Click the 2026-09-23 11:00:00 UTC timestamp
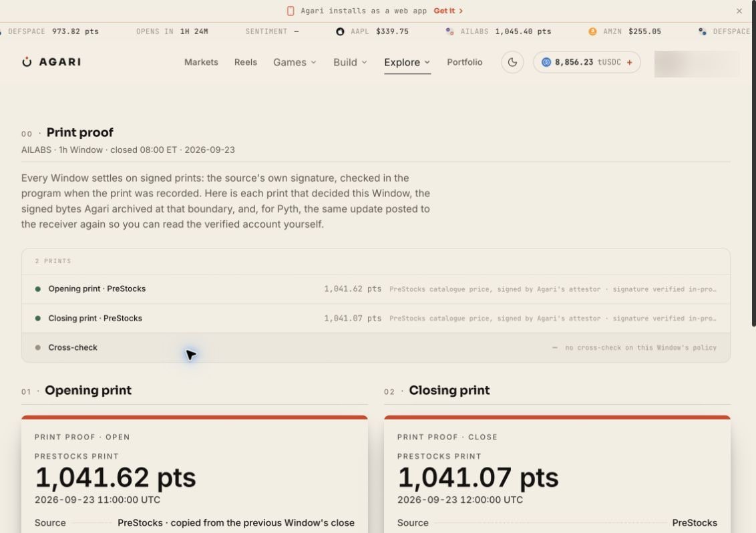The image size is (756, 533). 98,500
